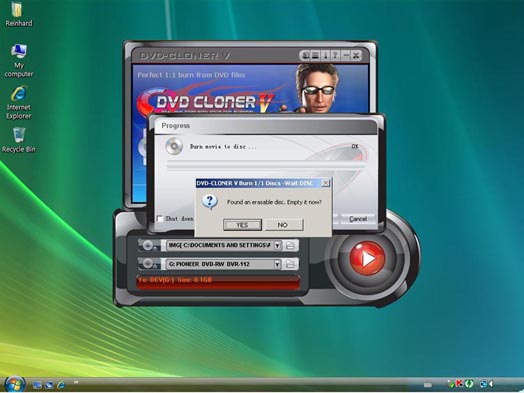Click NO in the erasable disc prompt

pyautogui.click(x=284, y=225)
